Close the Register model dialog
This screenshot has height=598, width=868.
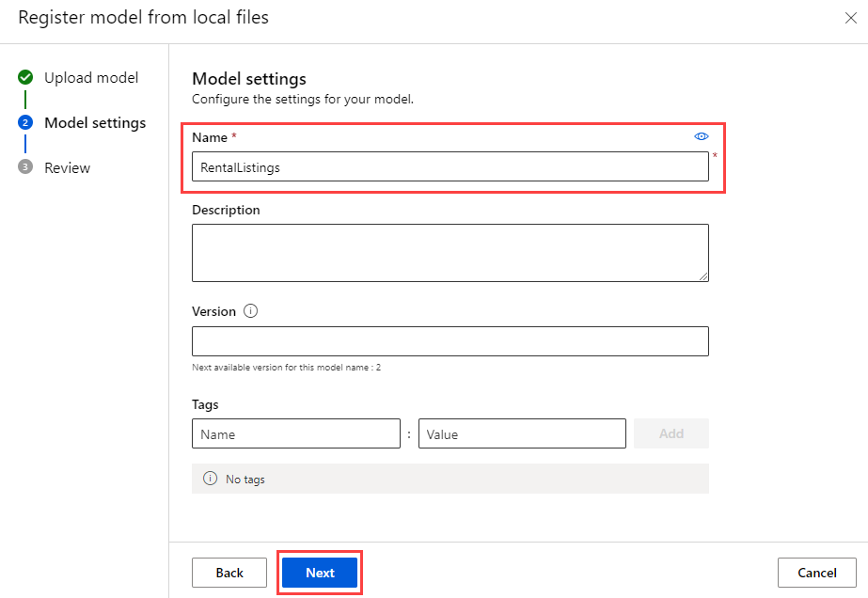(850, 17)
